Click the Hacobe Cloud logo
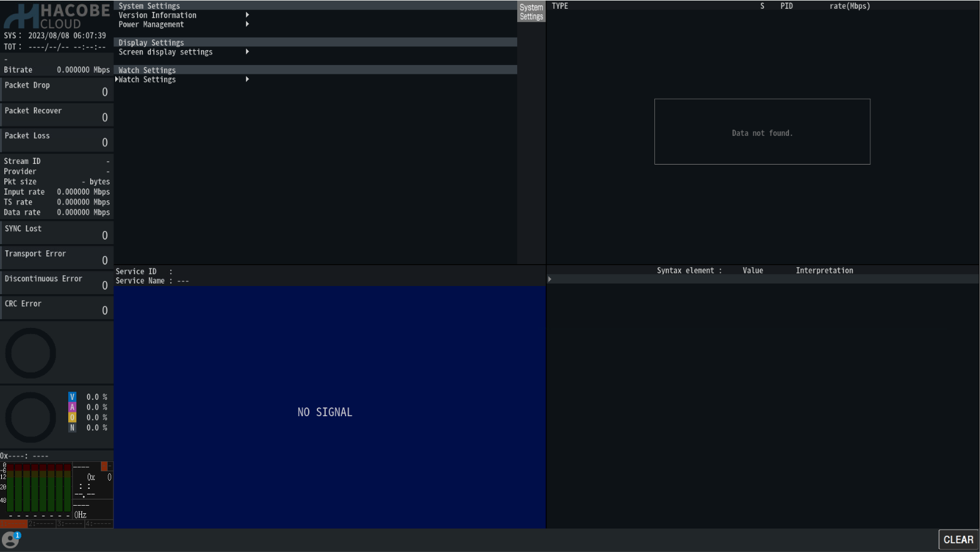The width and height of the screenshot is (980, 552). pyautogui.click(x=57, y=16)
